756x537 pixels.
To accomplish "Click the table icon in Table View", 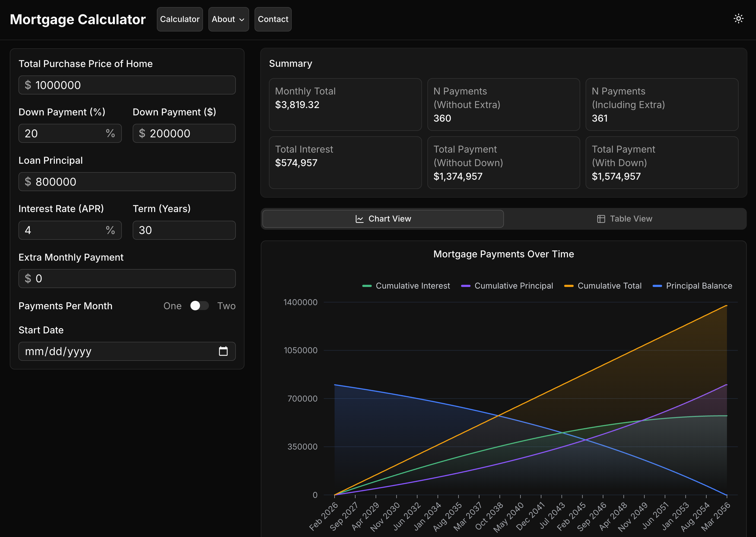I will pyautogui.click(x=601, y=219).
